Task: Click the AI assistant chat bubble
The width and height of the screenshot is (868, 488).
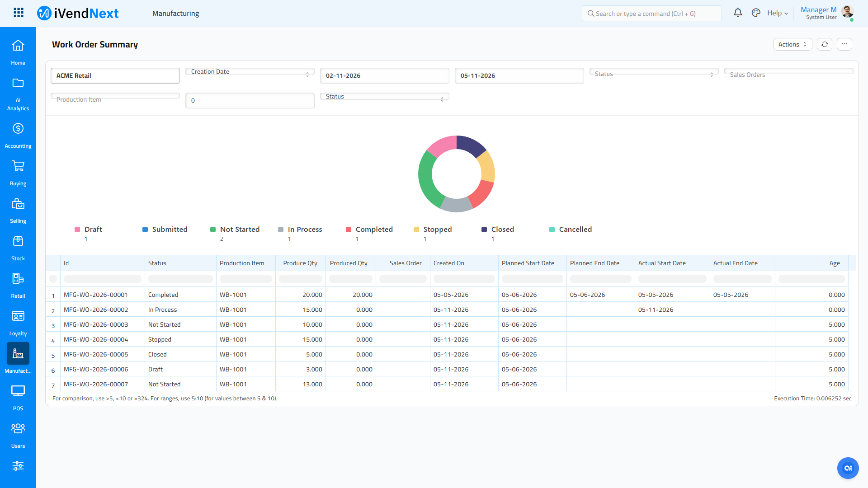Action: (x=848, y=468)
